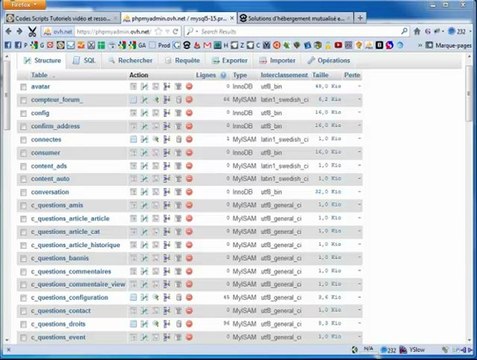
Task: Switch to Codes Scripts Tutoriels browser tab
Action: click(x=62, y=18)
